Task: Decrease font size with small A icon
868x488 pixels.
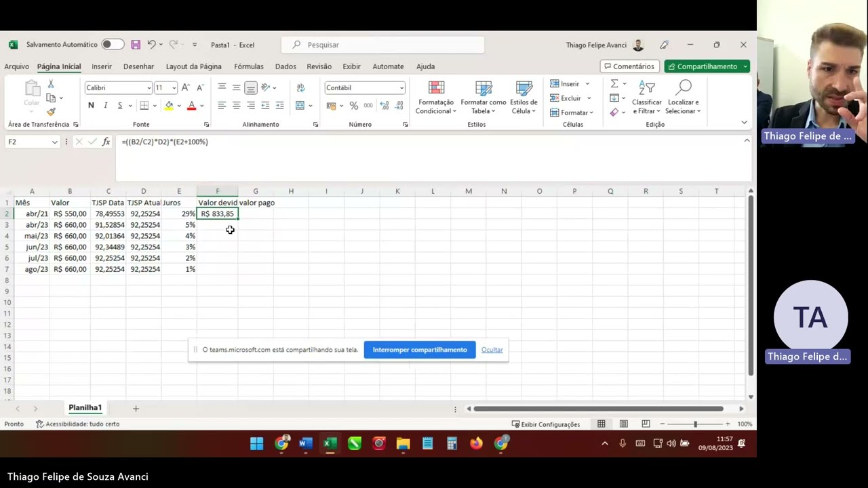Action: pos(200,87)
